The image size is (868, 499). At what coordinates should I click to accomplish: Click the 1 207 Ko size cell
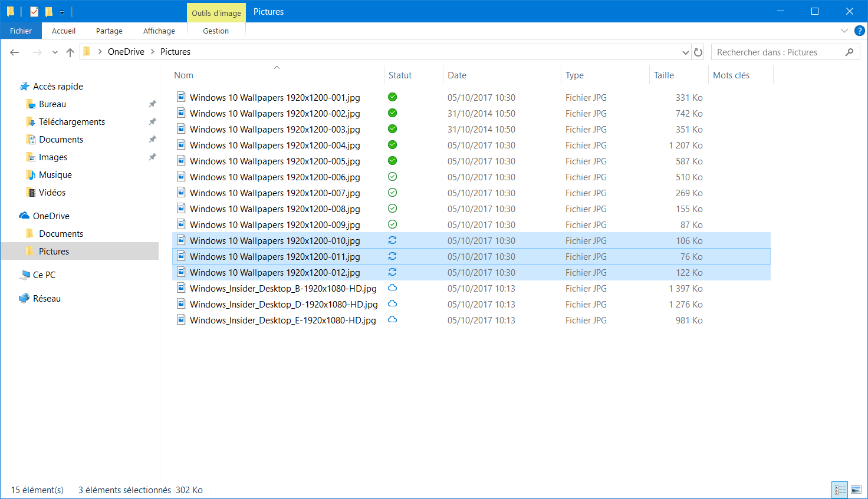coord(686,146)
